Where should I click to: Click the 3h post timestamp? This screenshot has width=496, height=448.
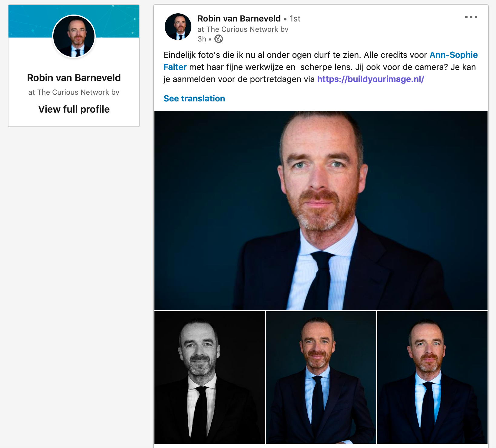click(202, 39)
